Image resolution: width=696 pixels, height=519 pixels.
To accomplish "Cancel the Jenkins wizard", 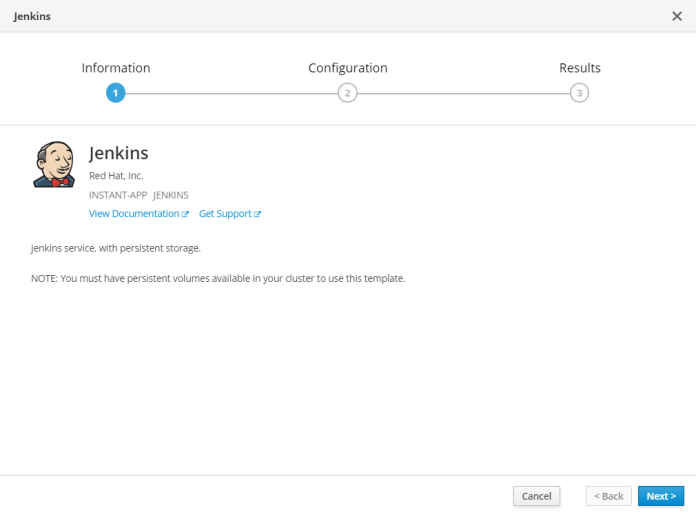I will tap(536, 496).
